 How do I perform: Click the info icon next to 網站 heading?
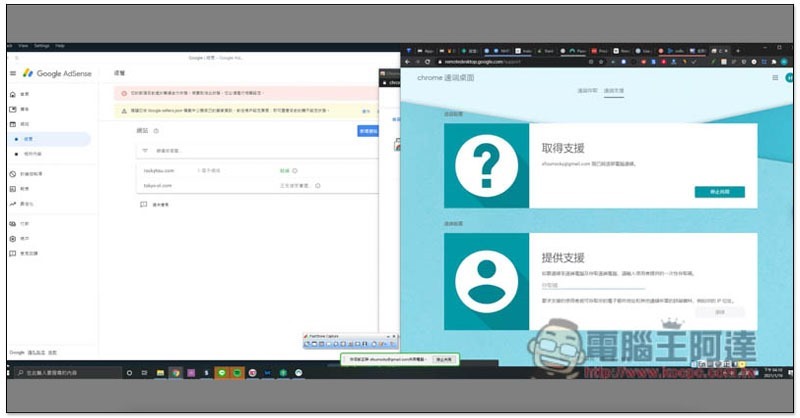[156, 131]
